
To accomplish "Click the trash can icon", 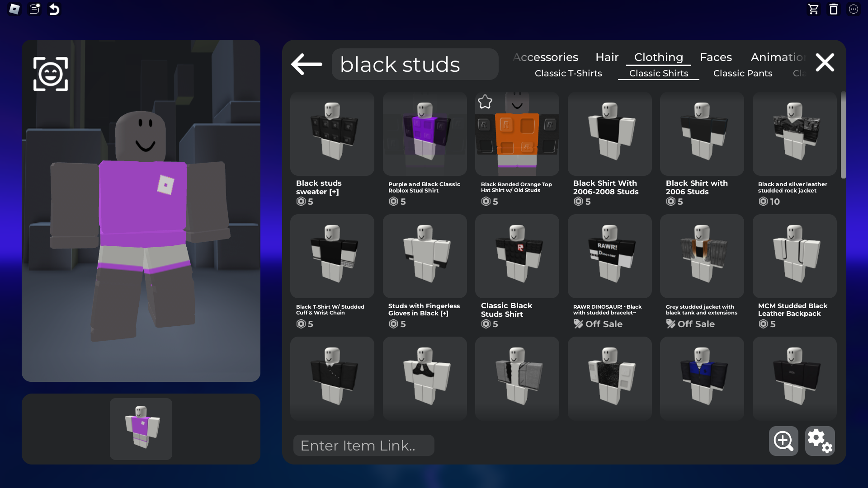I will point(834,9).
